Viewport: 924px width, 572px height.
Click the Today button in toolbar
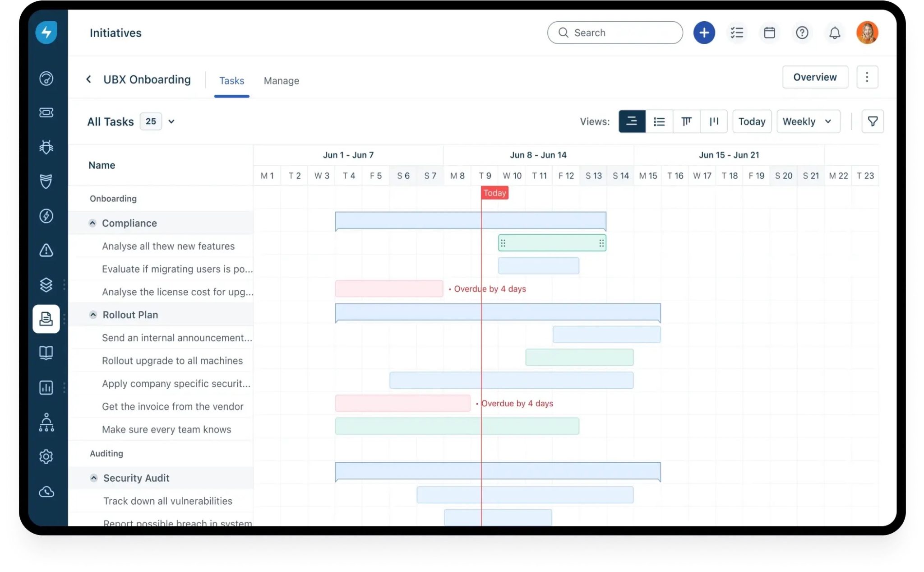coord(752,121)
